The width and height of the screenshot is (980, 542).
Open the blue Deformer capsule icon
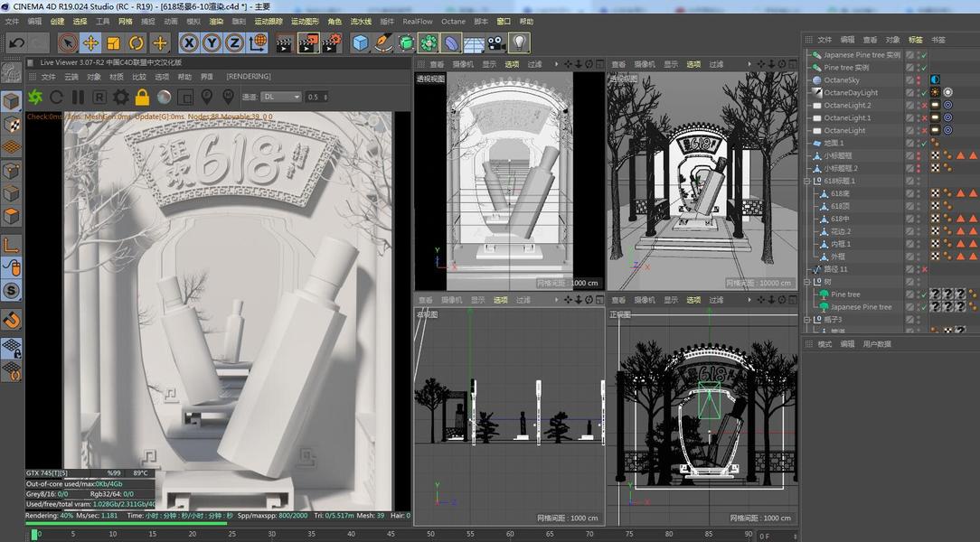coord(451,43)
